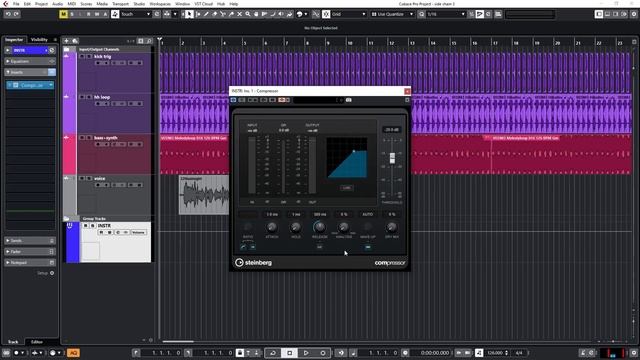Screen dimensions: 640x360
Task: Open the Touch automation mode dropdown
Action: pyautogui.click(x=136, y=14)
